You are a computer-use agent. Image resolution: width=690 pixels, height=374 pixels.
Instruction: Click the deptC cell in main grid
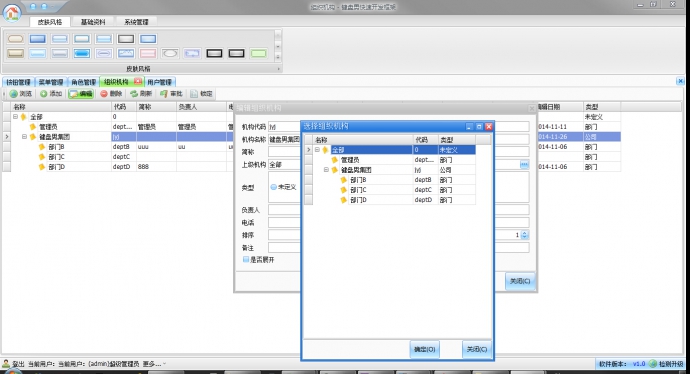(124, 157)
